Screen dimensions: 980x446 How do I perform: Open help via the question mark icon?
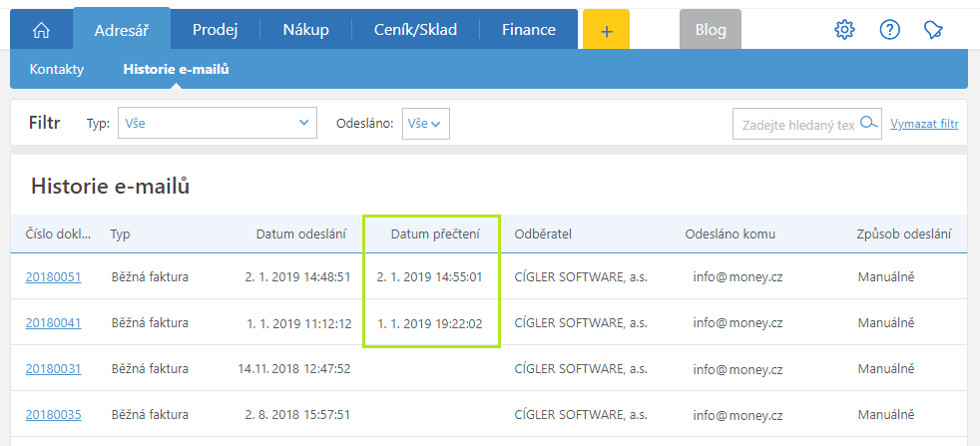889,29
